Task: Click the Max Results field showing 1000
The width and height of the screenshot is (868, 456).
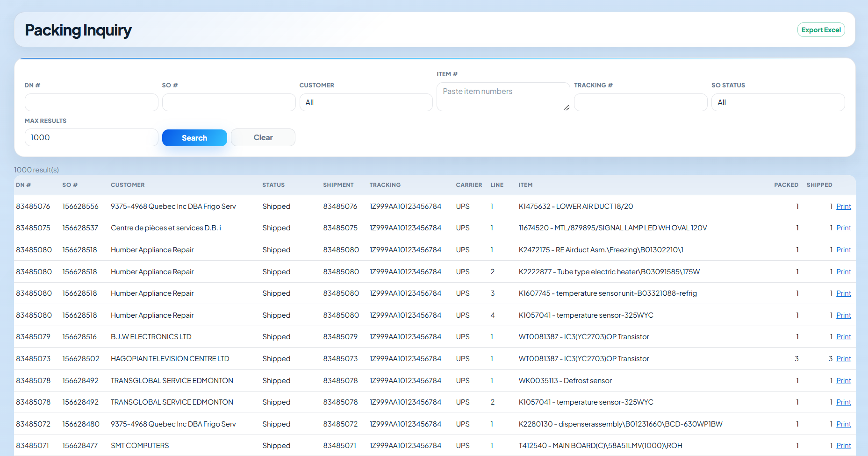Action: (x=91, y=137)
